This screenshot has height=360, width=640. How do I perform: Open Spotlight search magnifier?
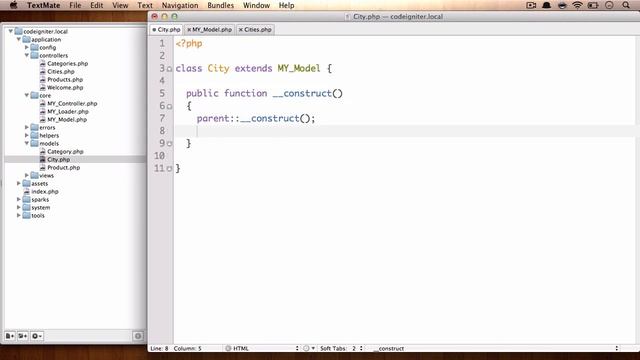(626, 5)
